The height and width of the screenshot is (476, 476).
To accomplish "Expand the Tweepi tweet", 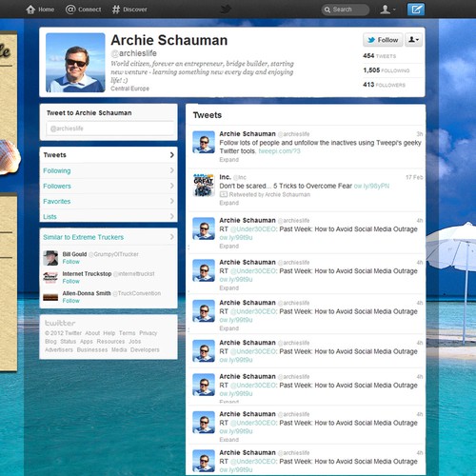I will [228, 160].
